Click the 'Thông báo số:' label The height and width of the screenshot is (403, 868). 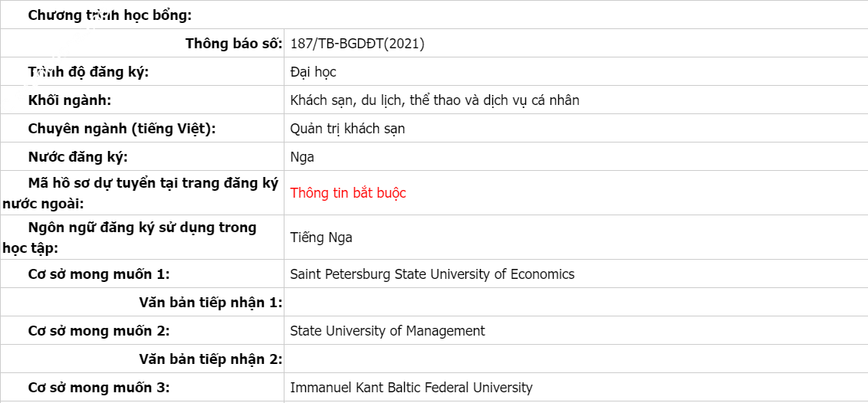234,43
